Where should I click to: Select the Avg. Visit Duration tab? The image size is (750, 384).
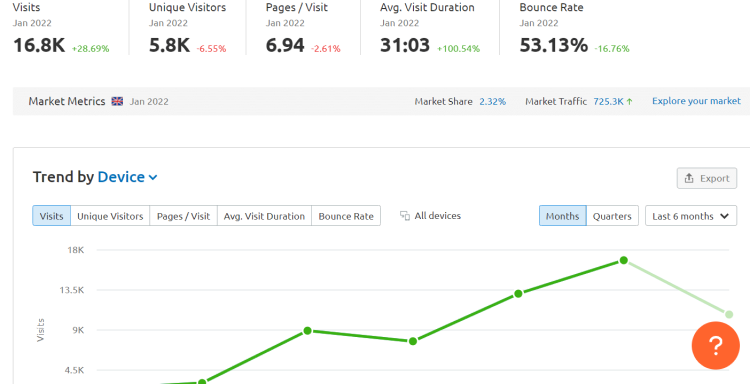(264, 216)
